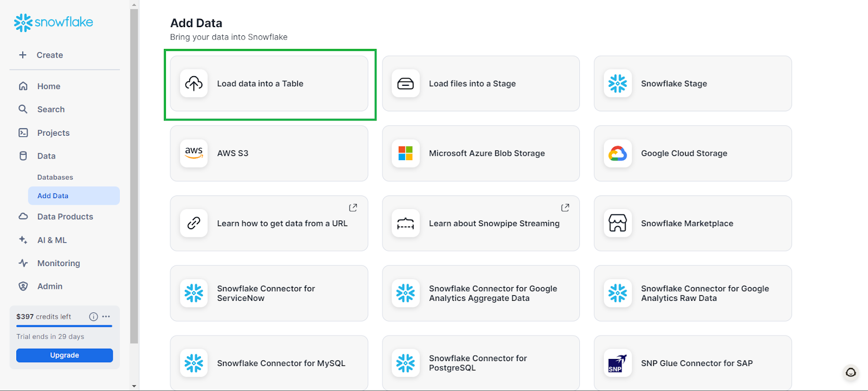Click the external-link icon on URL card
The height and width of the screenshot is (391, 868).
(353, 207)
